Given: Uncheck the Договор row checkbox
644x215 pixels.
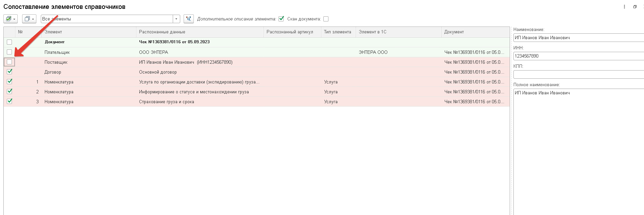Looking at the screenshot, I should (x=10, y=72).
